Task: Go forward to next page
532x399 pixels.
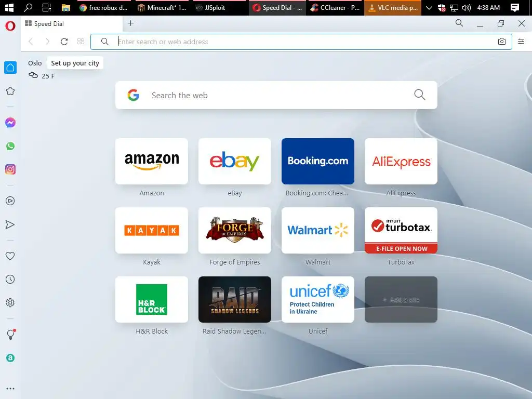Action: [x=47, y=42]
